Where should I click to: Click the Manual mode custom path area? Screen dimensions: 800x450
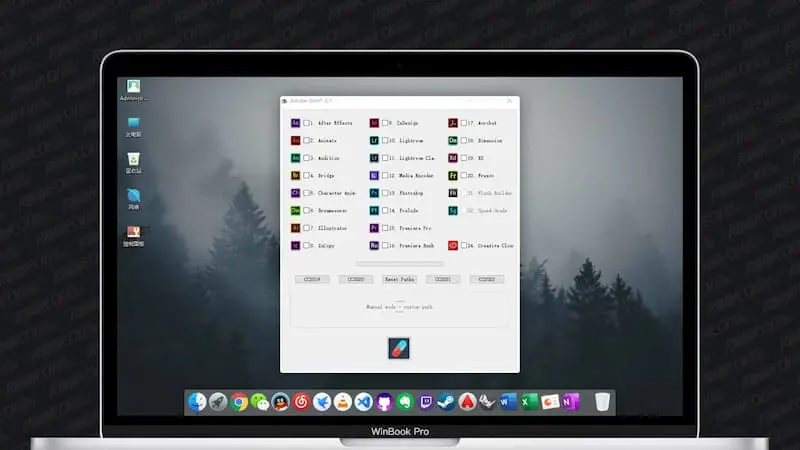[399, 307]
